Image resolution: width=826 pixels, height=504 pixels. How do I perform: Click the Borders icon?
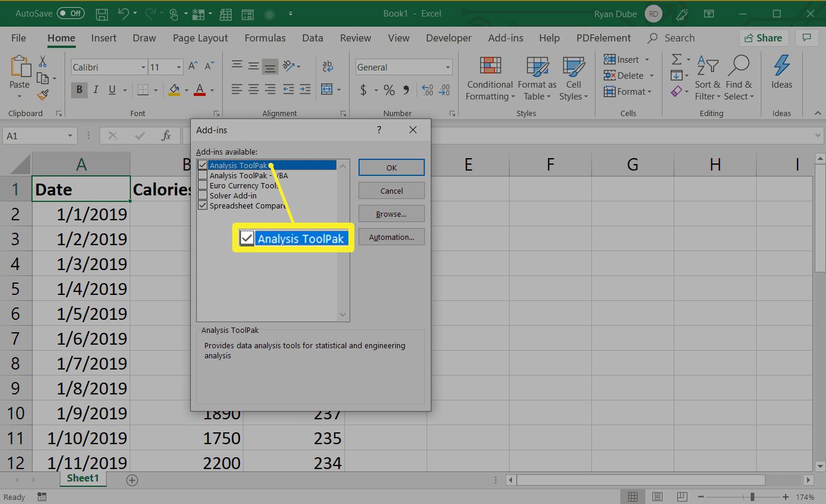(x=143, y=90)
